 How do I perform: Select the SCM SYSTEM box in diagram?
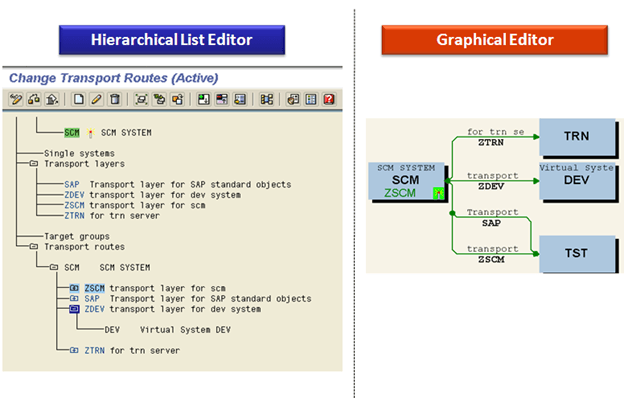coord(406,181)
